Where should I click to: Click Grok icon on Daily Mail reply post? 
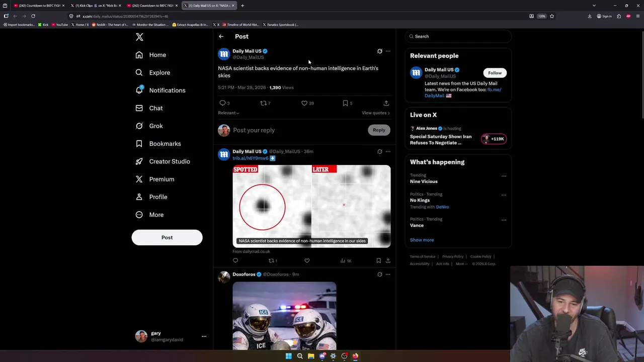[x=380, y=151]
